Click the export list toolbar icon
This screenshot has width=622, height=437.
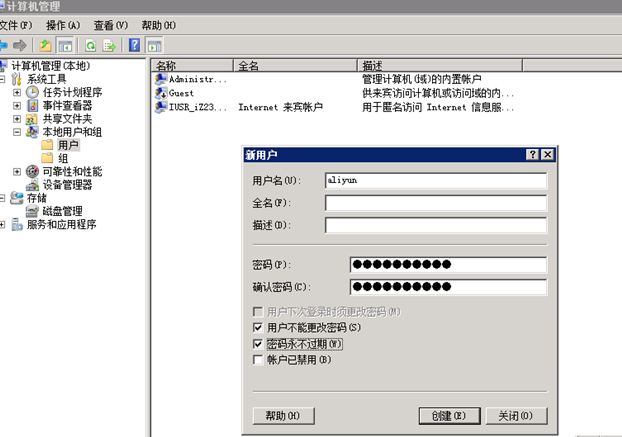click(x=109, y=45)
